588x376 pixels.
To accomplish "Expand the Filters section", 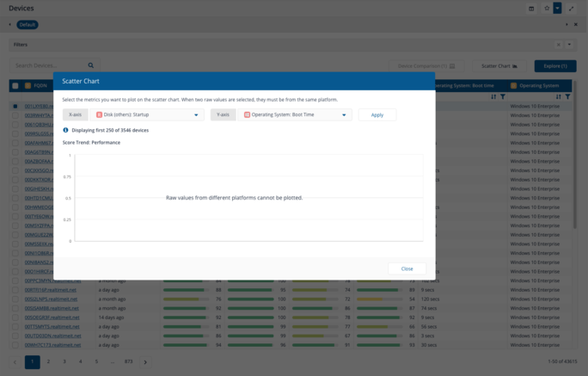I will (x=567, y=44).
